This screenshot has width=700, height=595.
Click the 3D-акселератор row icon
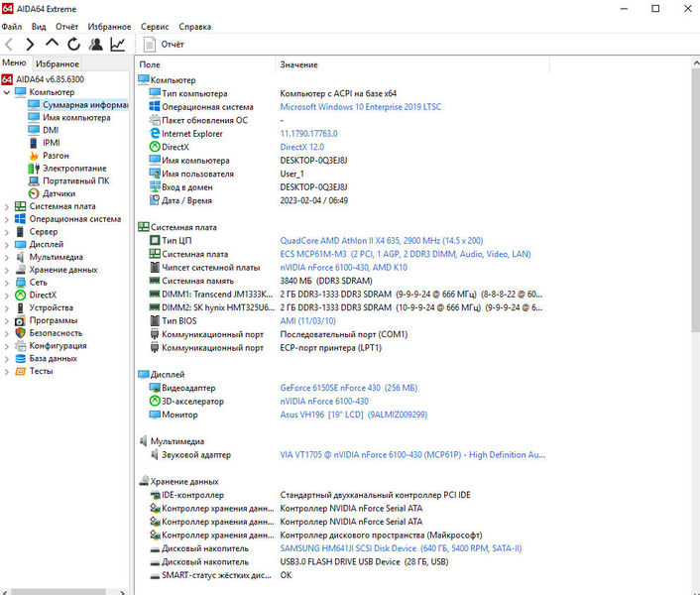tap(155, 401)
